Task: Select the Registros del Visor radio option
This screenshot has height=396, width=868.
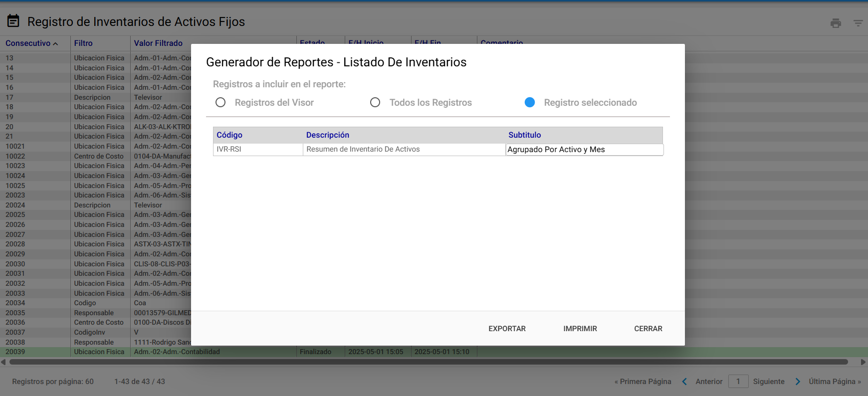Action: pos(220,102)
